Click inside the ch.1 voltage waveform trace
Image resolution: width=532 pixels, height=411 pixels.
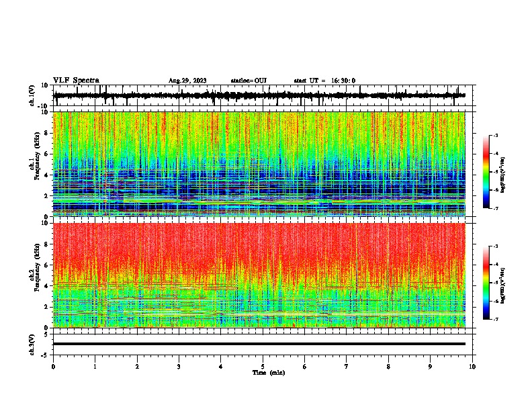click(259, 95)
